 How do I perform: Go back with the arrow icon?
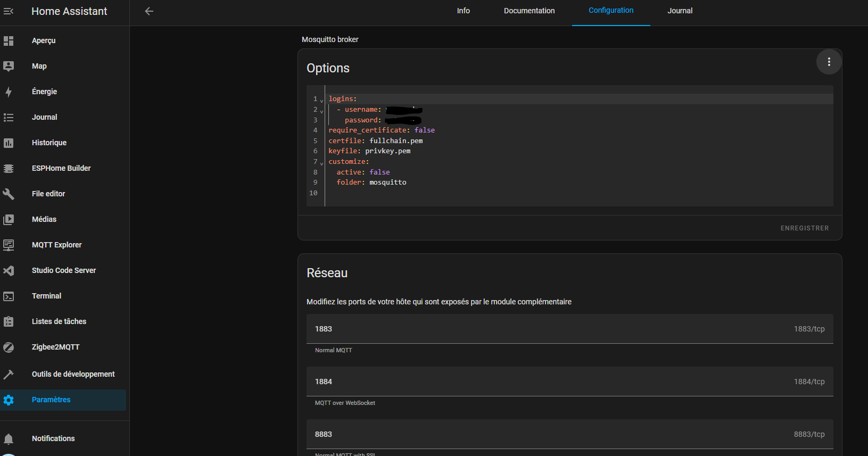[x=149, y=11]
